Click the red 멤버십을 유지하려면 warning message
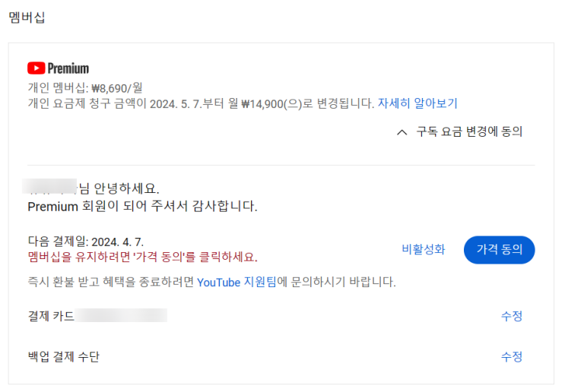 point(142,257)
